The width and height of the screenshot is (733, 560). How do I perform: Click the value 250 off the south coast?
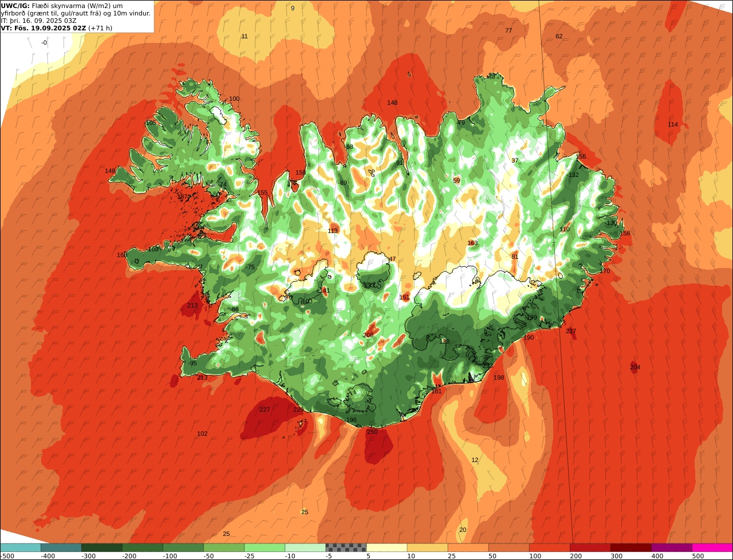(372, 432)
